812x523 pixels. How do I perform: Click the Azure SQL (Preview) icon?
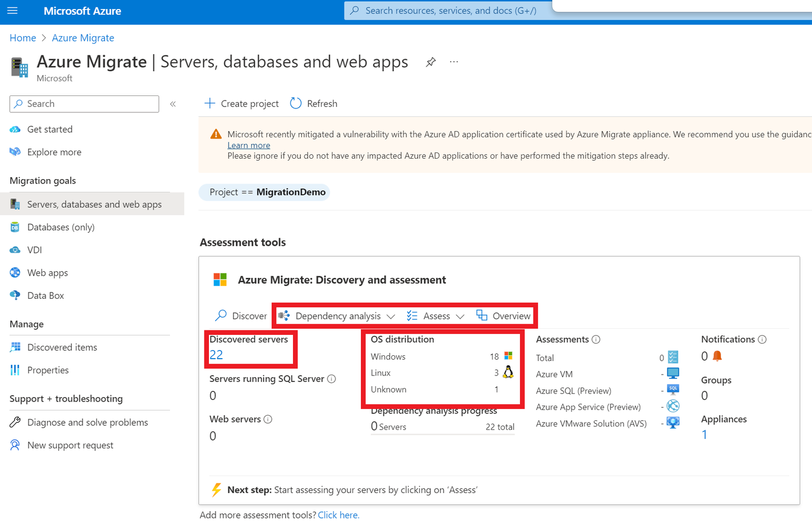click(673, 389)
